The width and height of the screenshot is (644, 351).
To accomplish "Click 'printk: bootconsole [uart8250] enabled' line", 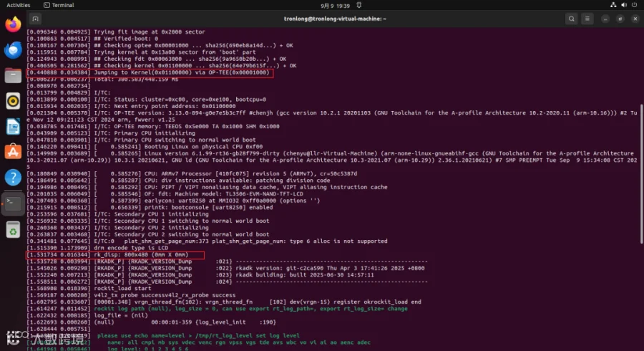I will (150, 208).
